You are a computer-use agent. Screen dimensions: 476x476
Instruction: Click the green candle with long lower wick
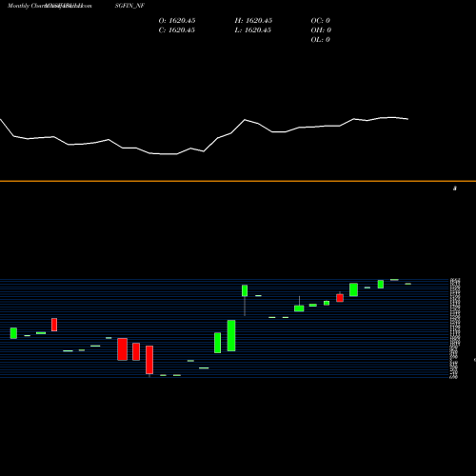tap(245, 290)
